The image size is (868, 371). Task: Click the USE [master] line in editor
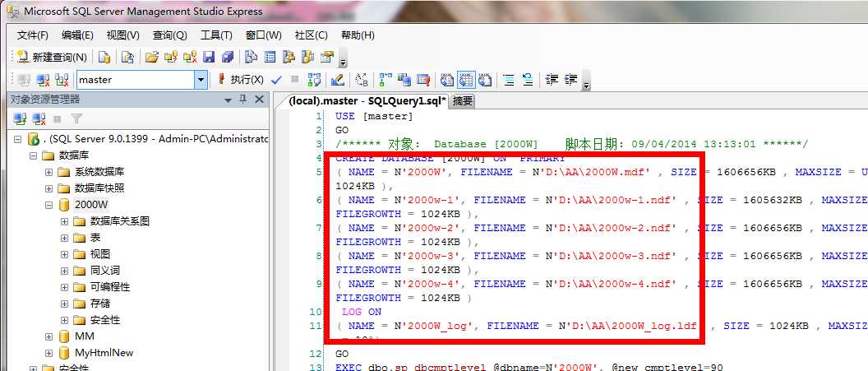point(374,116)
